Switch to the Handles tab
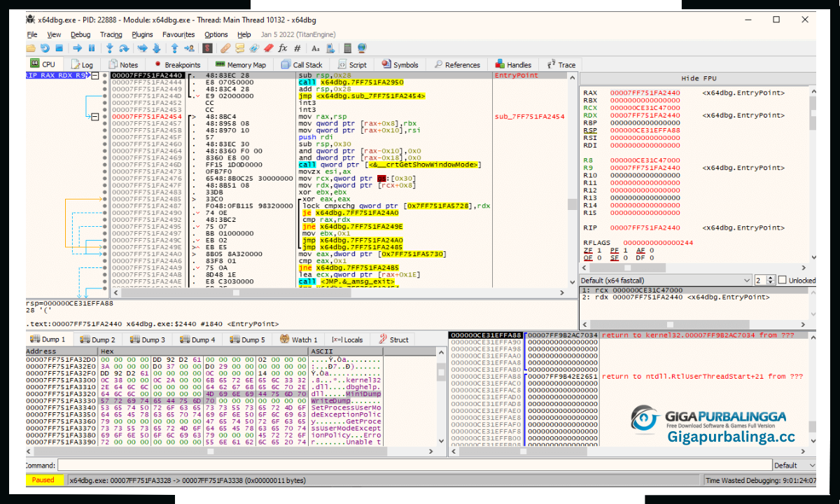The image size is (840, 504). (x=514, y=64)
